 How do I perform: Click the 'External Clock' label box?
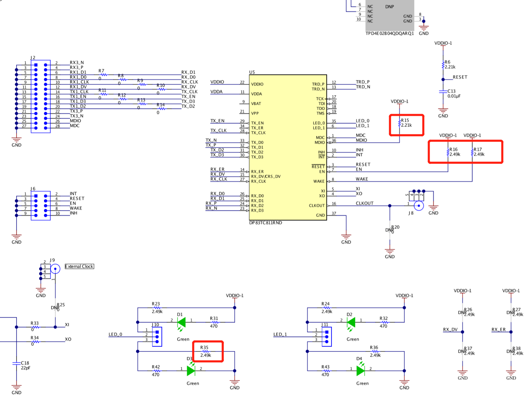(x=79, y=266)
